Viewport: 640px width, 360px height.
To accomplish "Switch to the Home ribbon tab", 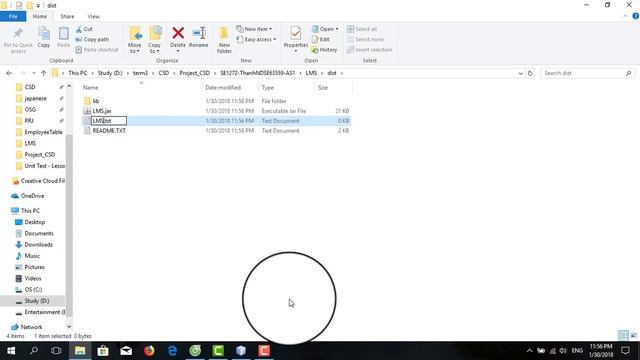I will pos(40,16).
